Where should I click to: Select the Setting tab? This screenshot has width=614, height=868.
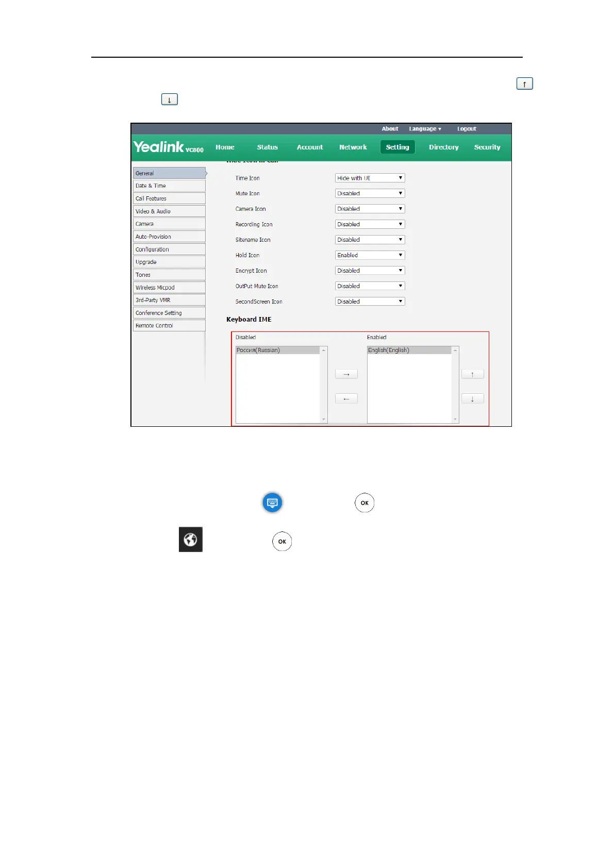(x=397, y=147)
